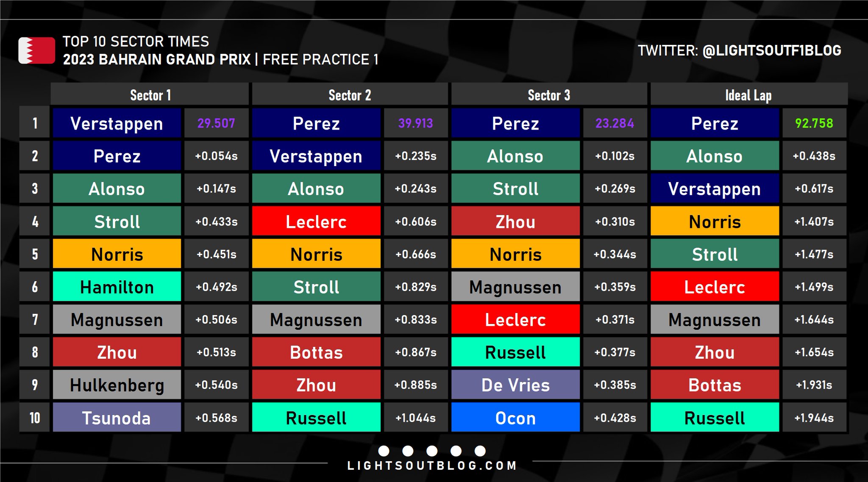Click the first pagination dot
Viewport: 868px width, 482px height.
(384, 451)
